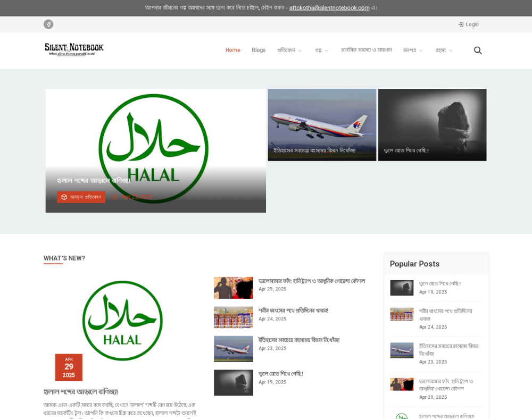Click the Silent Notebook logo
The image size is (532, 419).
[x=74, y=49]
